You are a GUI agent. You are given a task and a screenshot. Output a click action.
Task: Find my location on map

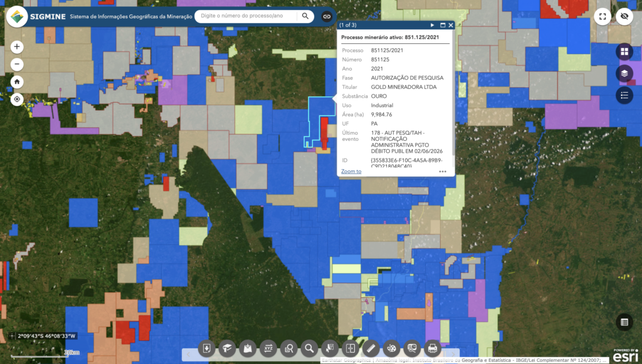pos(17,100)
